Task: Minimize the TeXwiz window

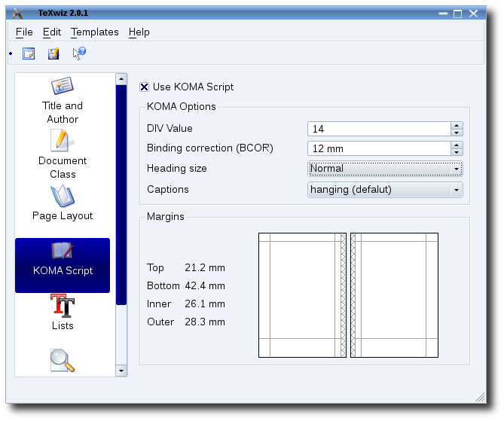Action: pos(443,14)
